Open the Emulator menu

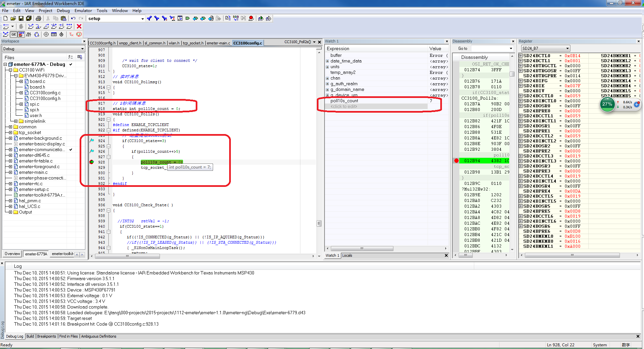coord(83,11)
